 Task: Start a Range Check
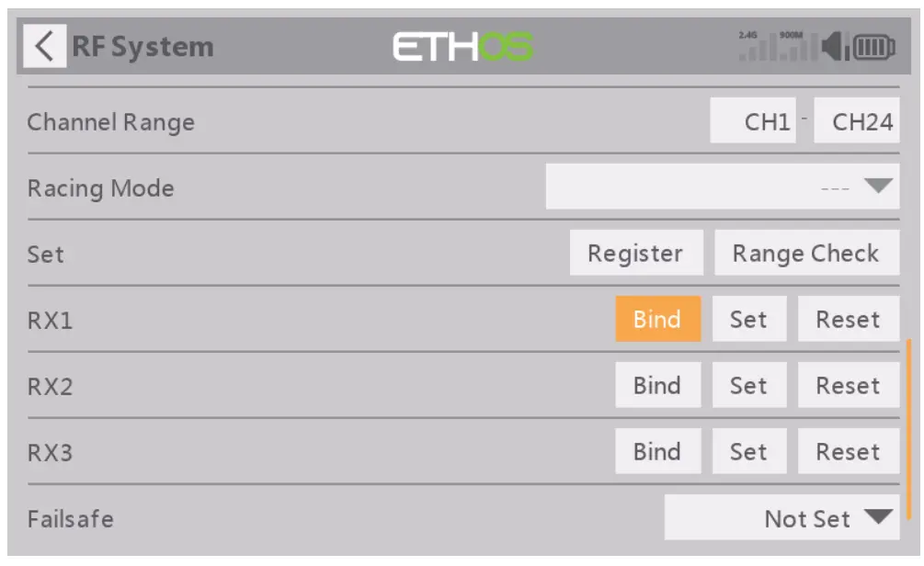(x=805, y=254)
